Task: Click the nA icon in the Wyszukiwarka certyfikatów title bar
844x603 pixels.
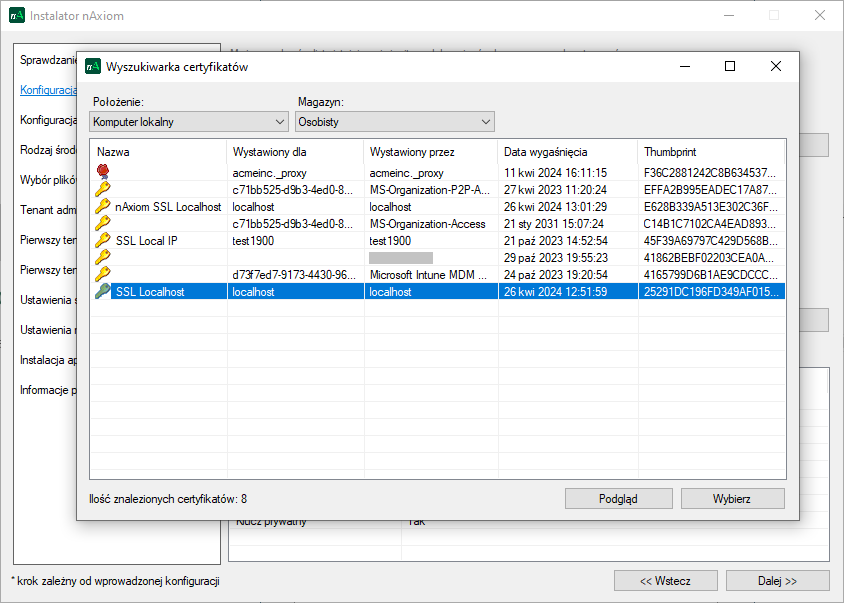Action: 93,66
